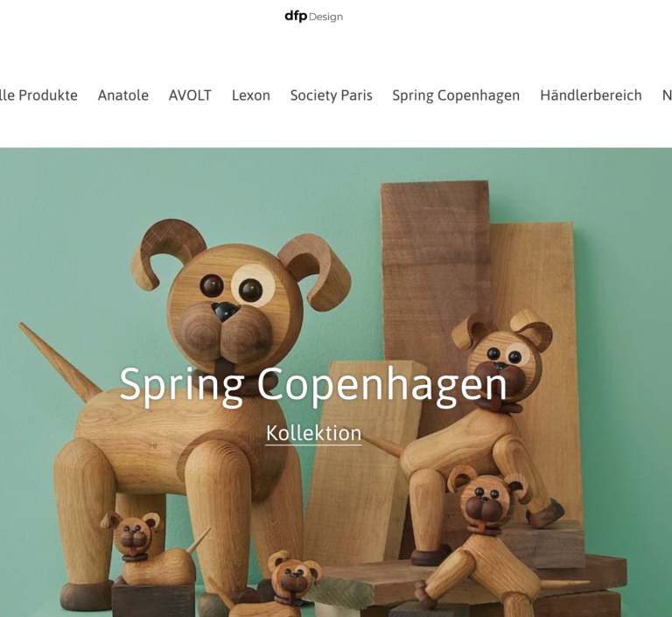Click the large dog's black nose
672x617 pixels.
(226, 311)
